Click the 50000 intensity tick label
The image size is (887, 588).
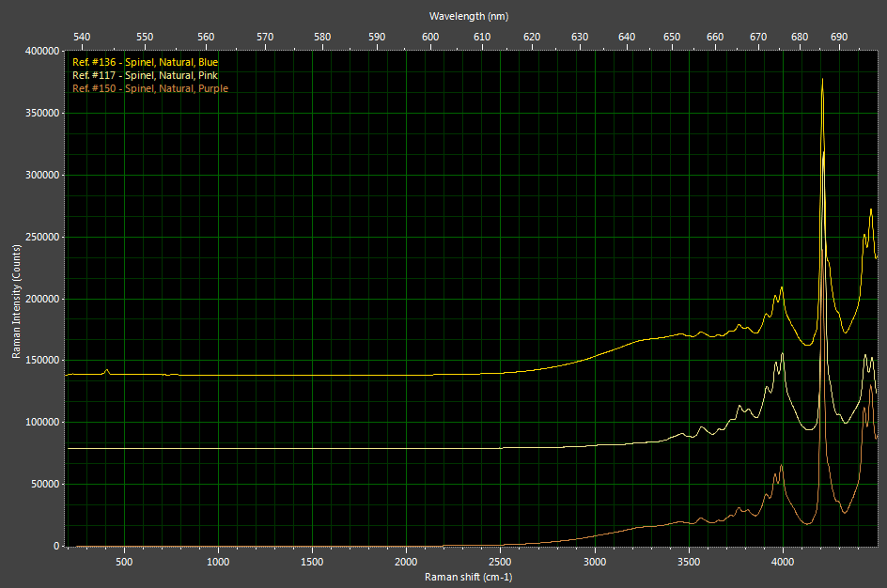tap(44, 484)
